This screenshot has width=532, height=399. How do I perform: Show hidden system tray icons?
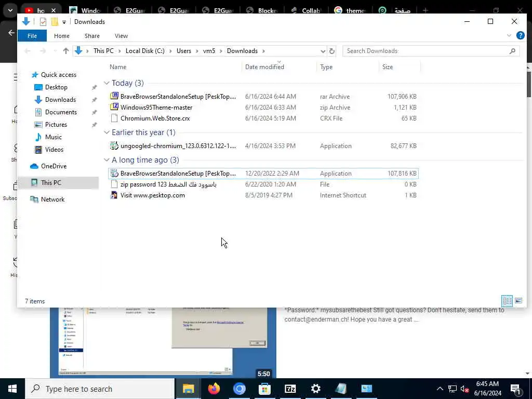tap(440, 389)
